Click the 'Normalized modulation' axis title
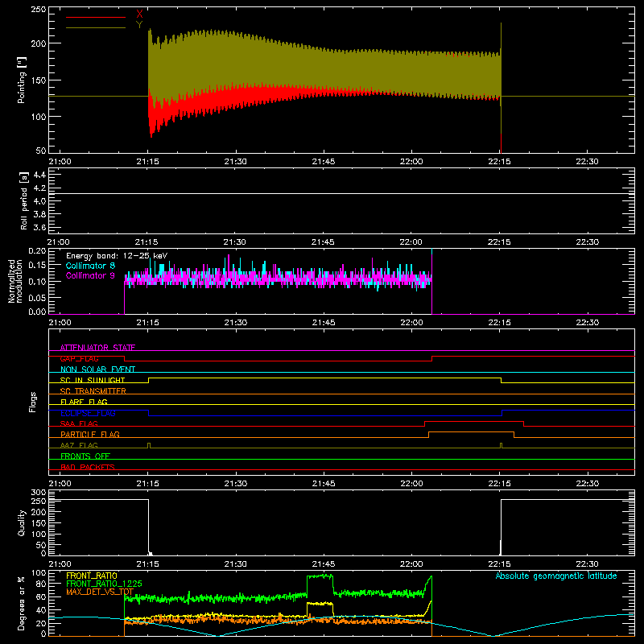 pyautogui.click(x=15, y=281)
